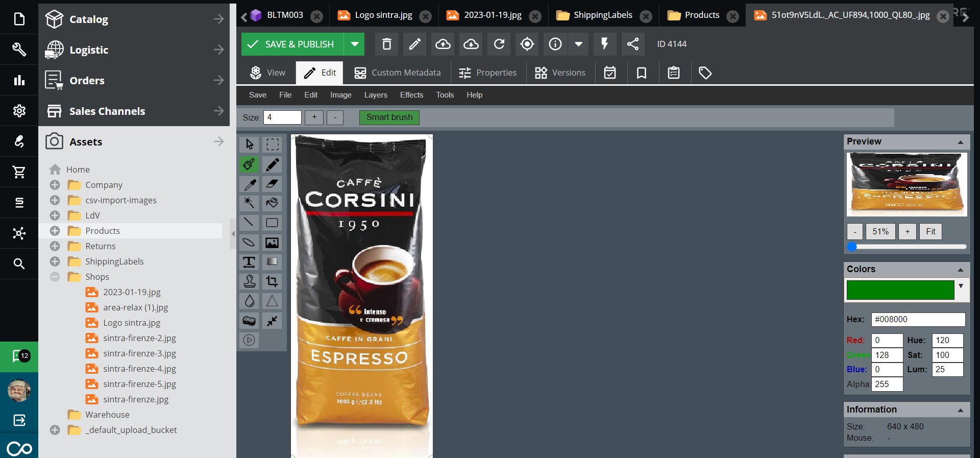Pick the eyedropper color picker tool
980x458 pixels.
(249, 184)
